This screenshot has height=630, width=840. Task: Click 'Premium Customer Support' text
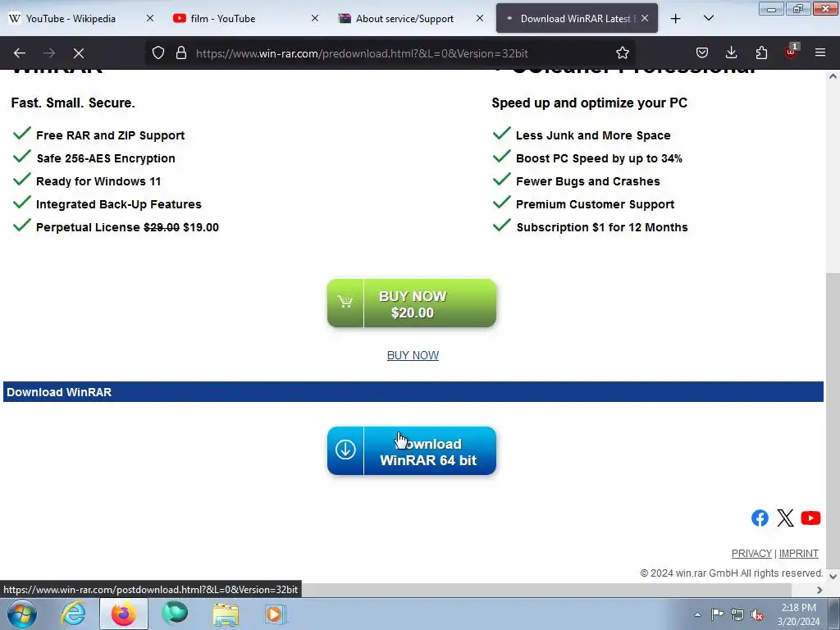click(596, 204)
